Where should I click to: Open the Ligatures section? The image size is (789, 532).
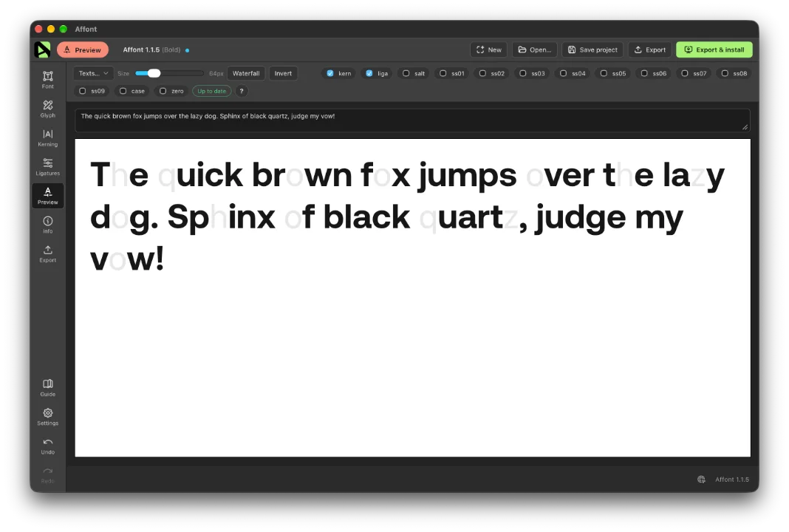pos(48,166)
